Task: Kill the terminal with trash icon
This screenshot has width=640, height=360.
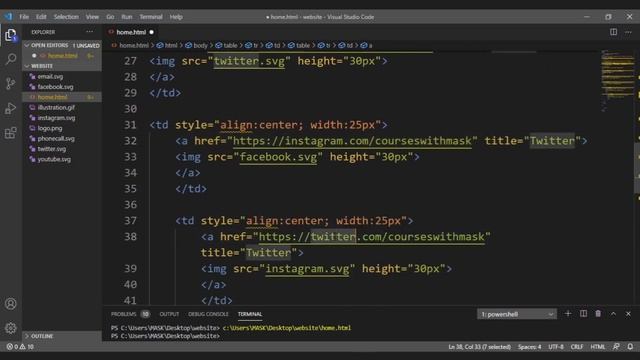Action: tap(598, 313)
